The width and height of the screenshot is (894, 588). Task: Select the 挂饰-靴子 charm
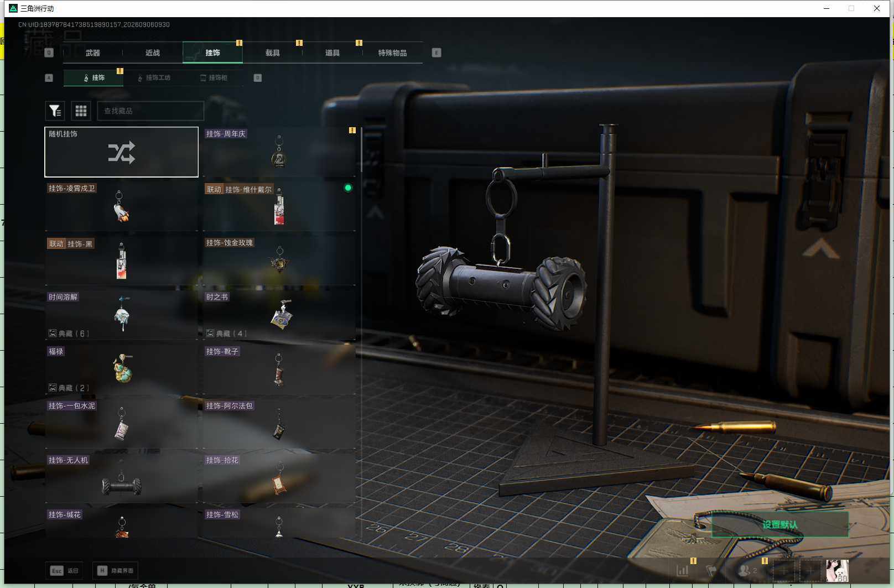[x=279, y=370]
